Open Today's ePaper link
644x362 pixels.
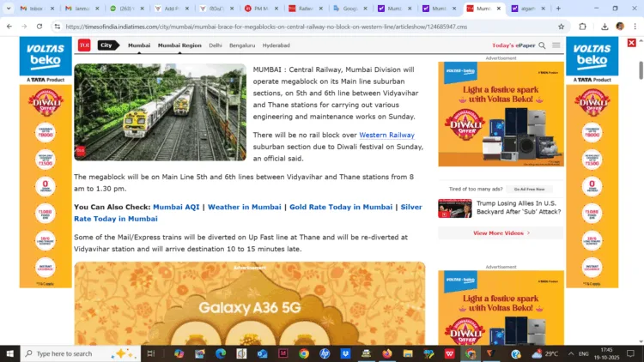point(514,45)
